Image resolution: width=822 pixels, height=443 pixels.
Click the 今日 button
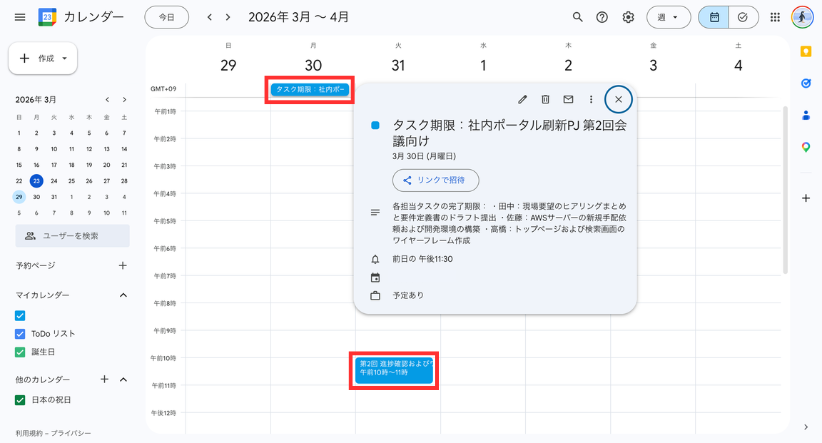(167, 17)
